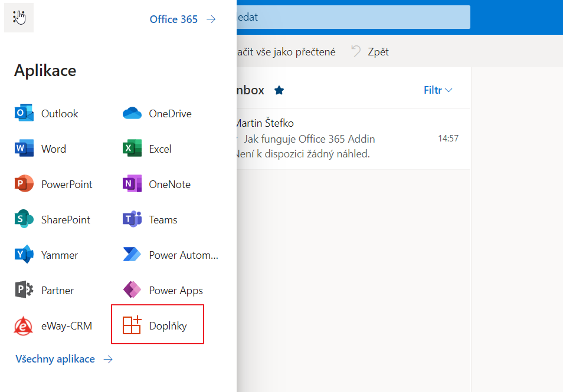Click the Power Autom... label
Screen dimensions: 563x392
(x=184, y=255)
